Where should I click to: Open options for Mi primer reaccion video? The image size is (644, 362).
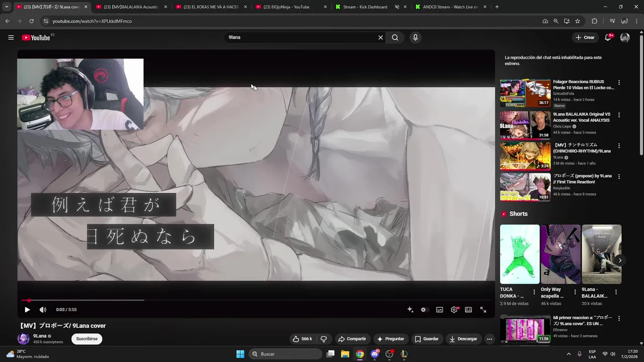point(619,318)
